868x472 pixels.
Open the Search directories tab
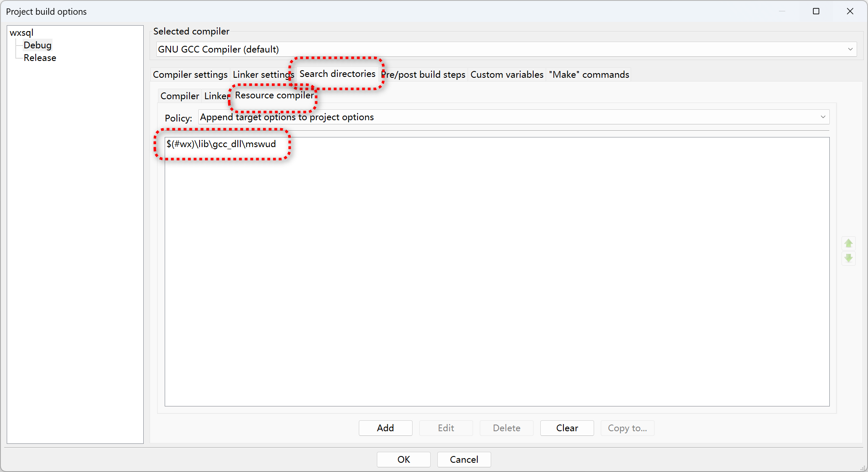pos(337,74)
